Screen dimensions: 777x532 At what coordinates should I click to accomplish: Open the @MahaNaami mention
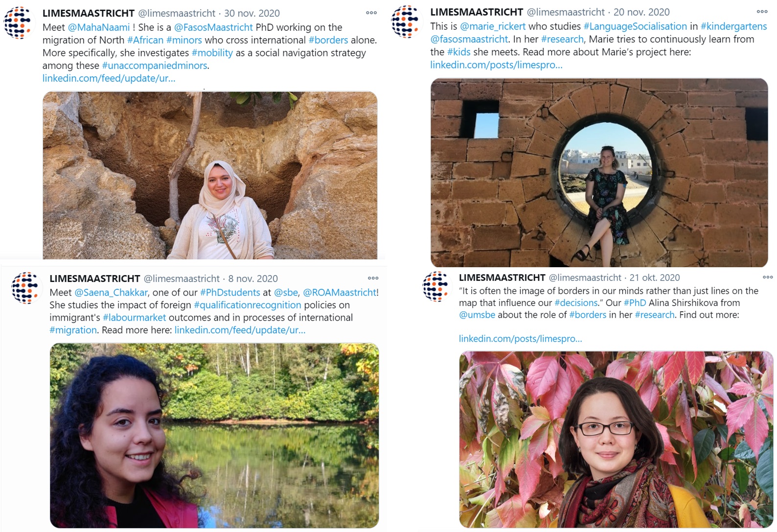pos(99,27)
